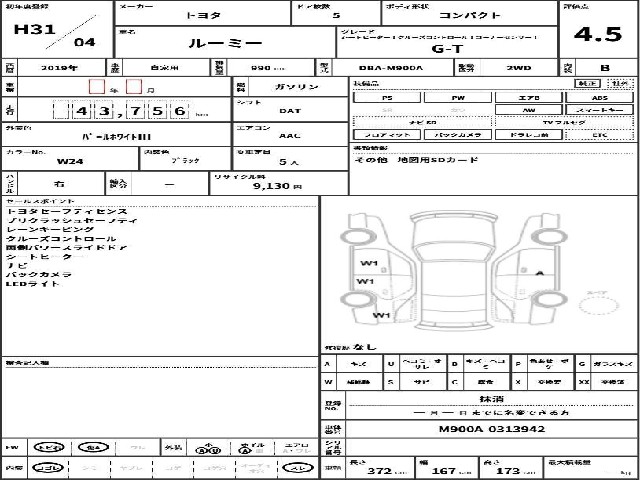Click the empty red inspection month box
Screen dimensions: 640x480
(134, 87)
